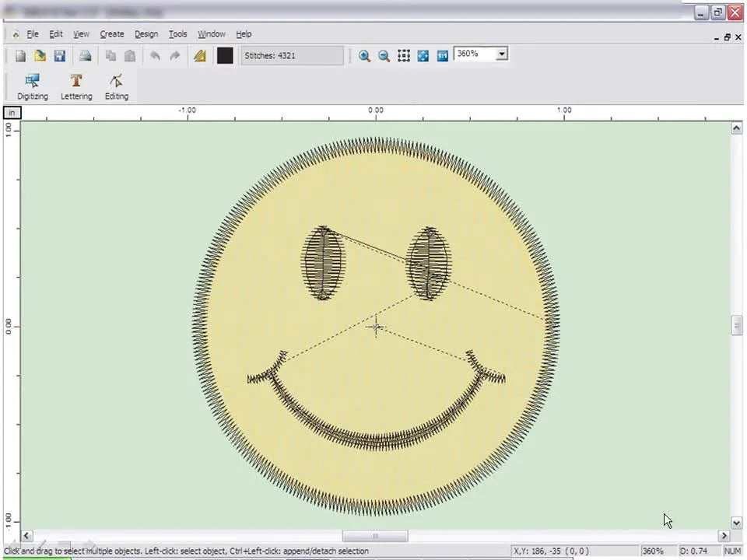Select the Lettering tool mode
This screenshot has width=747, height=560.
click(x=76, y=86)
